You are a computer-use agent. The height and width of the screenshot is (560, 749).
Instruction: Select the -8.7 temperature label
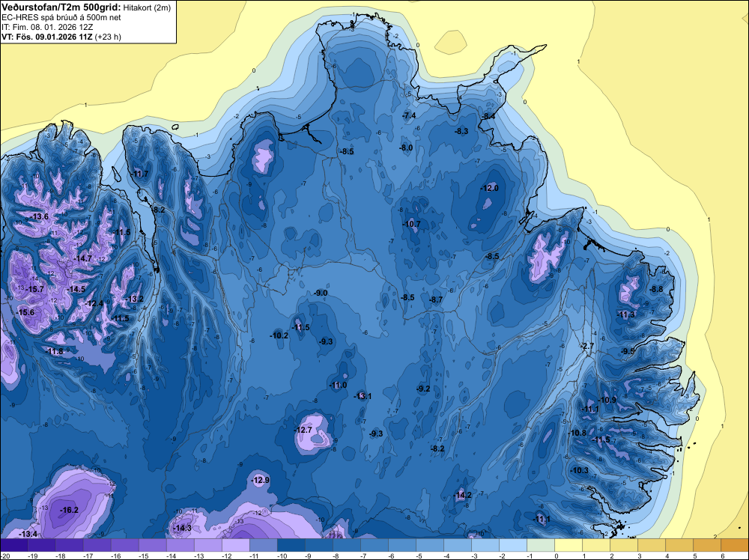point(436,299)
